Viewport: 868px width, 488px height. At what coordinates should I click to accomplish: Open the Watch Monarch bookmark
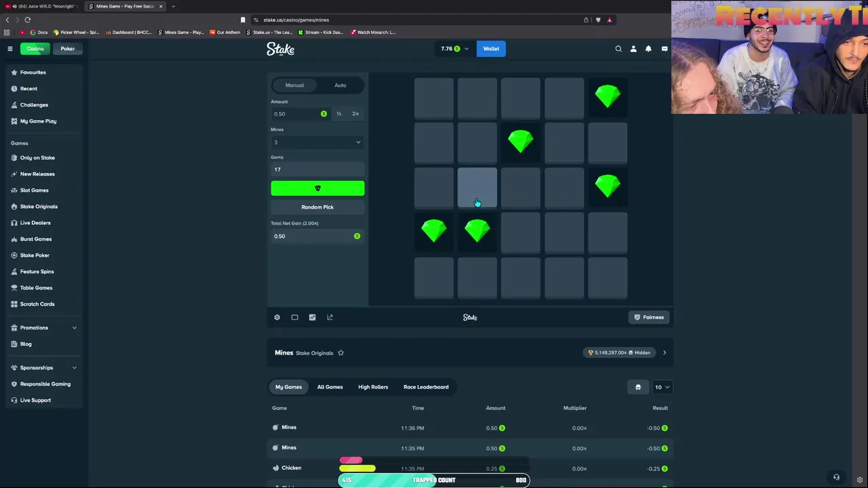(373, 32)
